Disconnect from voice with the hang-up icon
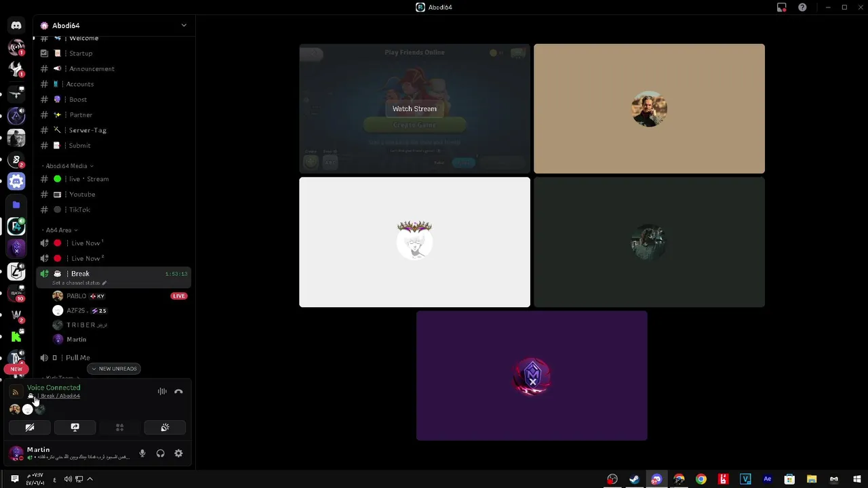Viewport: 868px width, 488px height. 178,391
